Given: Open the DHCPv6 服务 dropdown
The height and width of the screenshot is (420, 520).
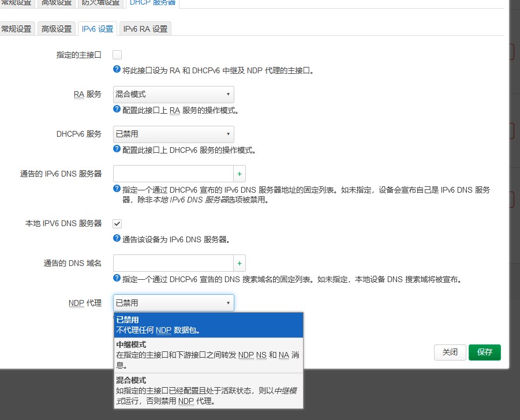Looking at the screenshot, I should tap(174, 134).
